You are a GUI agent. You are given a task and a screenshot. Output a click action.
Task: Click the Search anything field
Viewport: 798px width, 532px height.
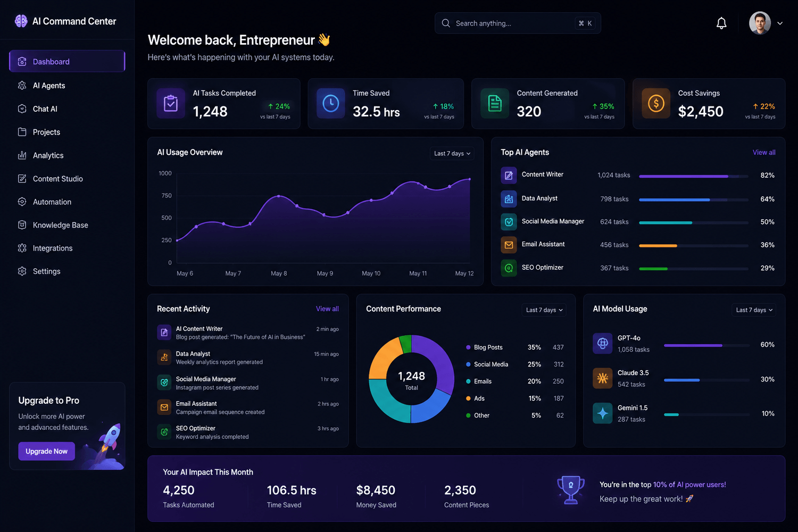click(x=518, y=23)
